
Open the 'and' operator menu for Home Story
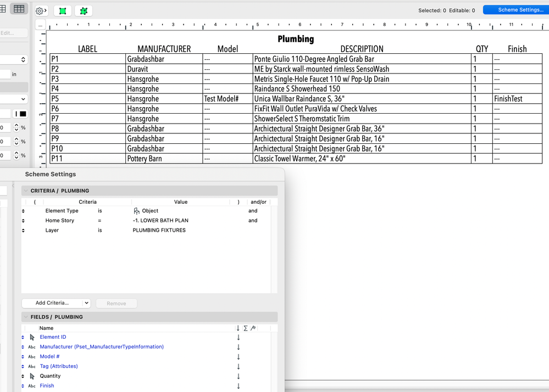253,220
